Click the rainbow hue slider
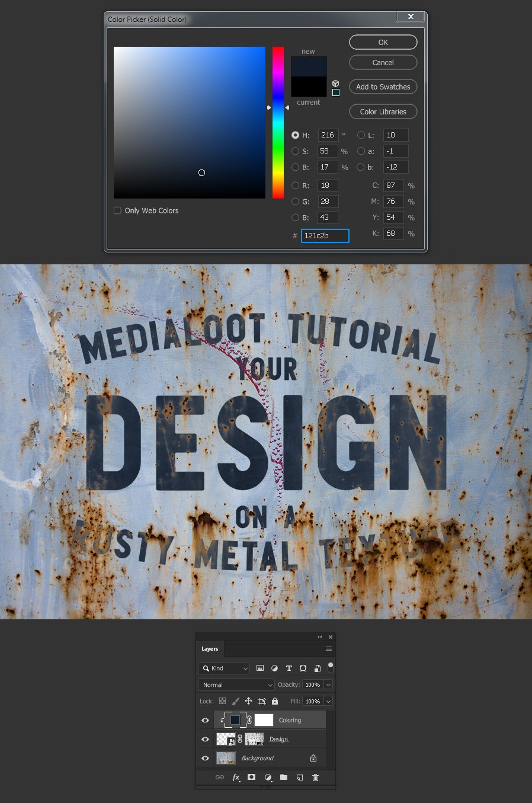Screen dimensions: 532x803 tap(278, 123)
